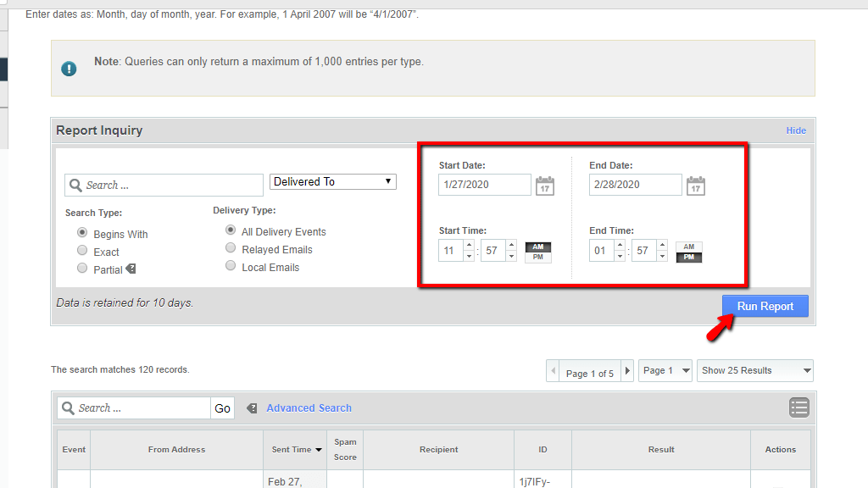Decrease the End Time minutes
The height and width of the screenshot is (488, 868).
tap(662, 256)
